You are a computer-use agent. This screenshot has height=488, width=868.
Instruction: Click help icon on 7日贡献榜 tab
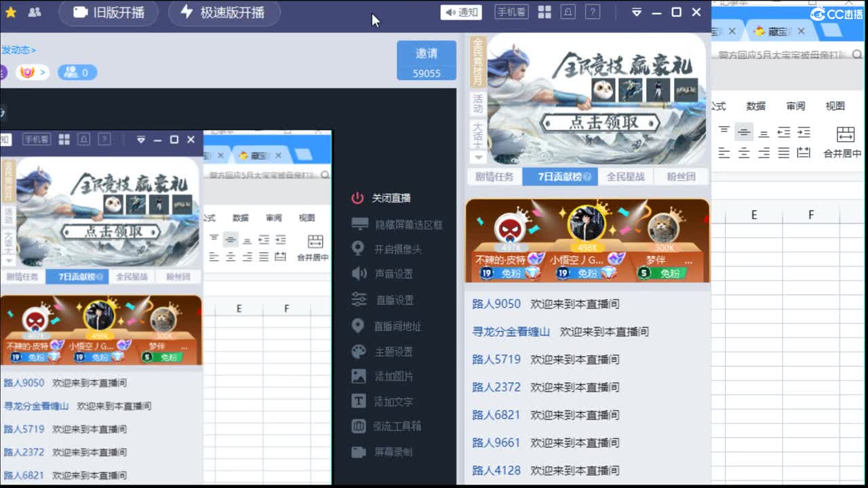tap(587, 177)
